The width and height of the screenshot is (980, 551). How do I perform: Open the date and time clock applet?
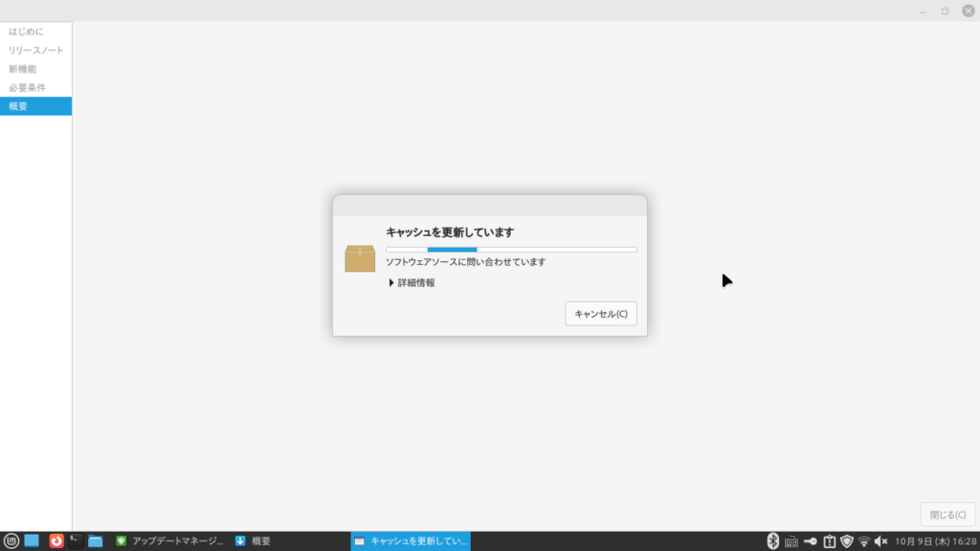point(935,541)
